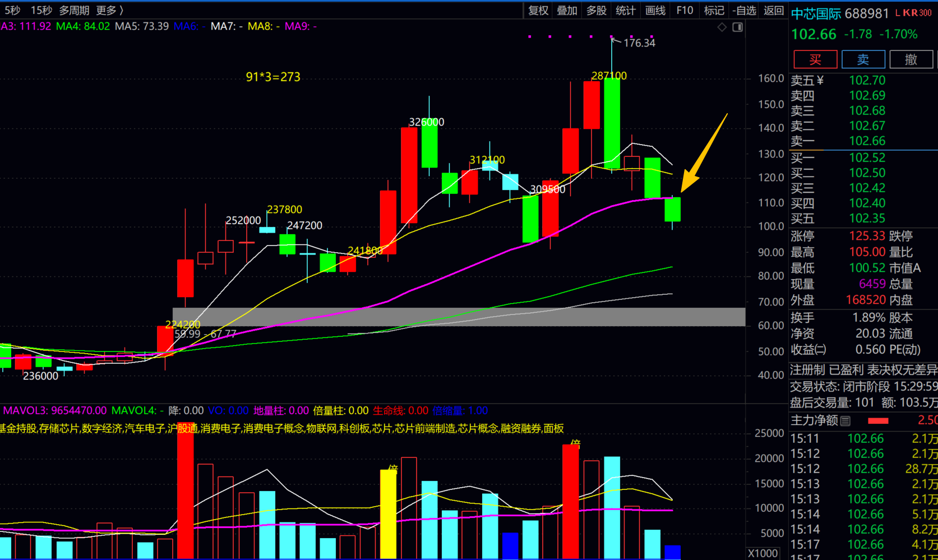Click the blue 卖 sell button
This screenshot has width=938, height=560.
[x=863, y=59]
